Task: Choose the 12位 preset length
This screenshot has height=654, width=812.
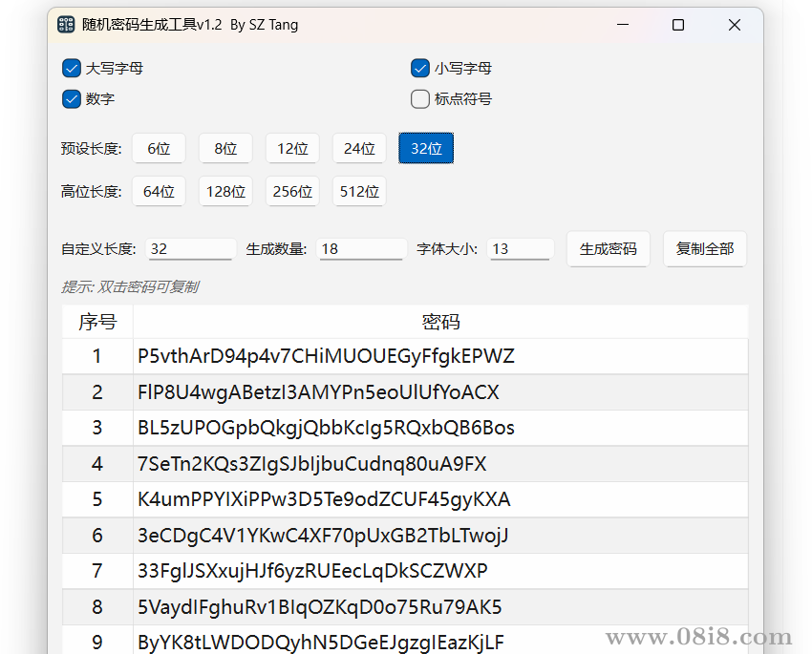Action: click(x=292, y=148)
